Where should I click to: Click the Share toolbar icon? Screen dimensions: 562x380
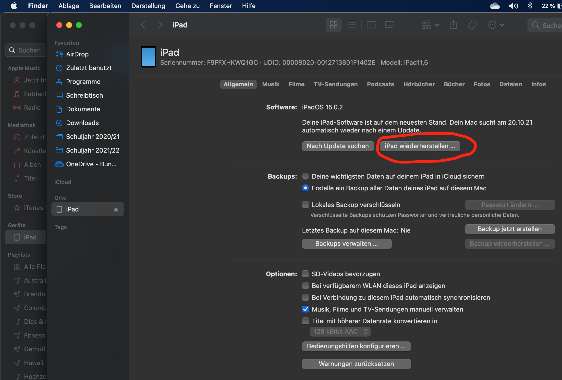(453, 25)
